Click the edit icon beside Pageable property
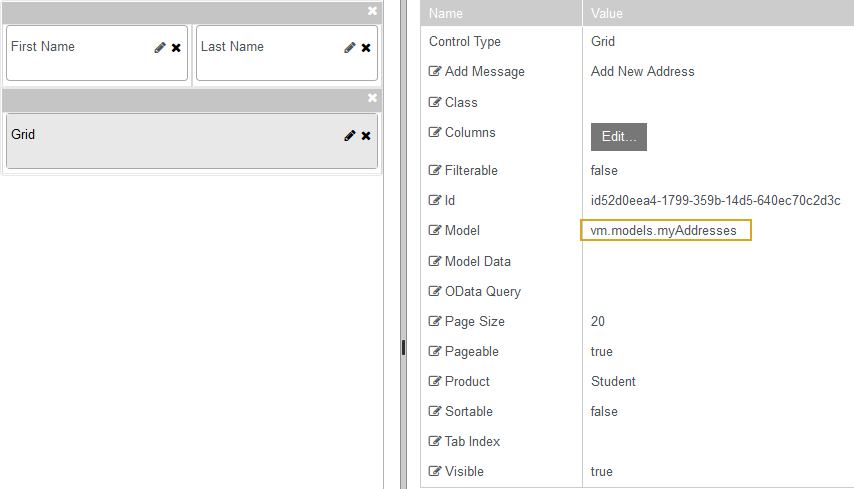The width and height of the screenshot is (854, 489). click(435, 352)
